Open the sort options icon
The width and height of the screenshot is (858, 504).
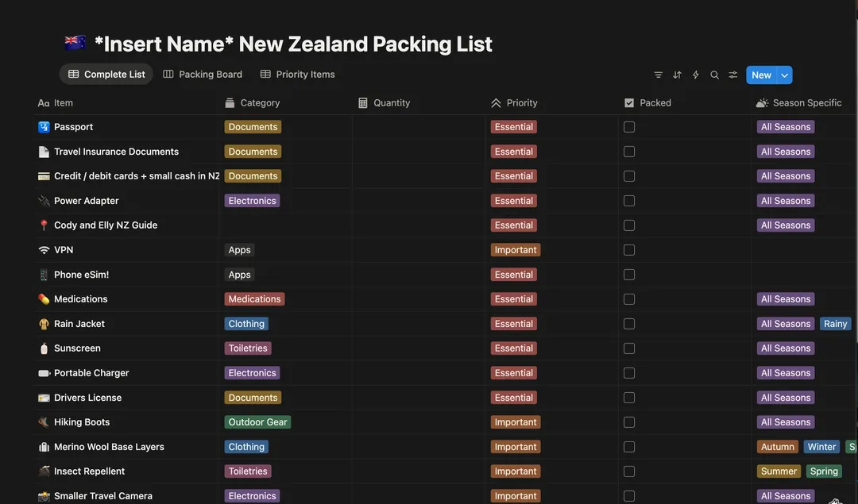pos(677,75)
